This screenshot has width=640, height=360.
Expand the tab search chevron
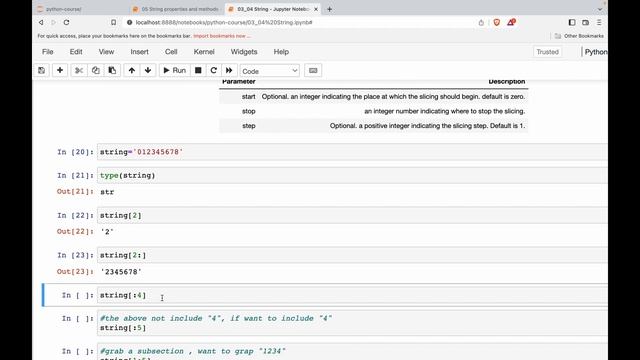coord(600,9)
